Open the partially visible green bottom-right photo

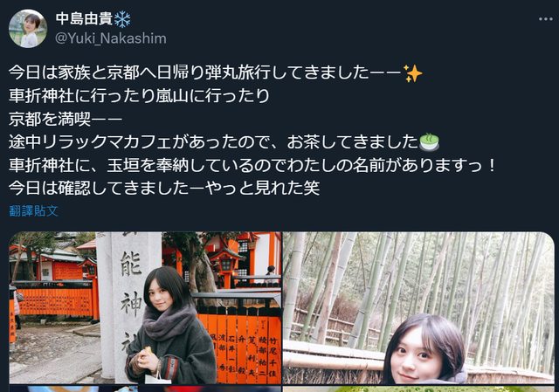point(418,389)
